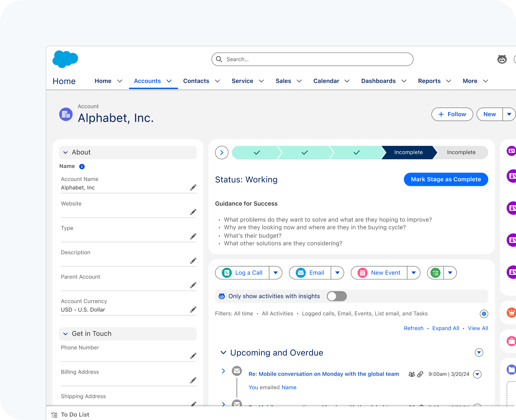Screen dimensions: 516x420
Task: Click the group people icon on the 3/20/24 email
Action: pos(412,374)
